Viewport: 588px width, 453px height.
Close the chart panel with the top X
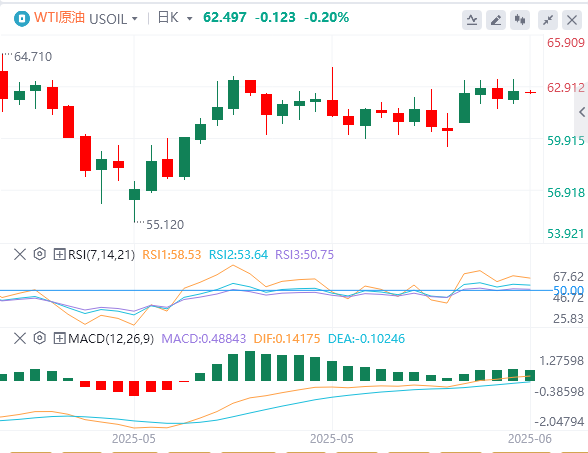[x=572, y=20]
